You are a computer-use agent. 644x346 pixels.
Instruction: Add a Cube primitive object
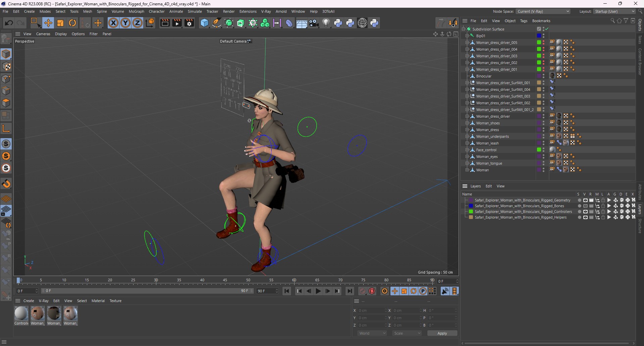(x=204, y=23)
